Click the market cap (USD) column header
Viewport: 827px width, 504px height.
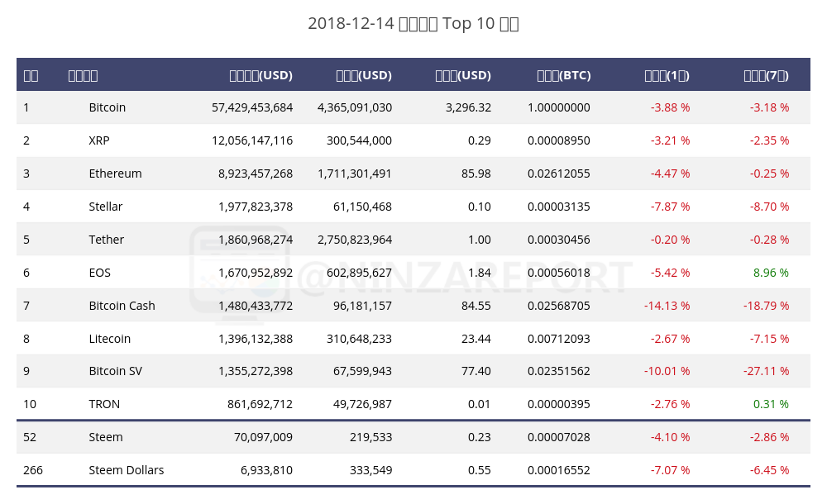pos(261,75)
